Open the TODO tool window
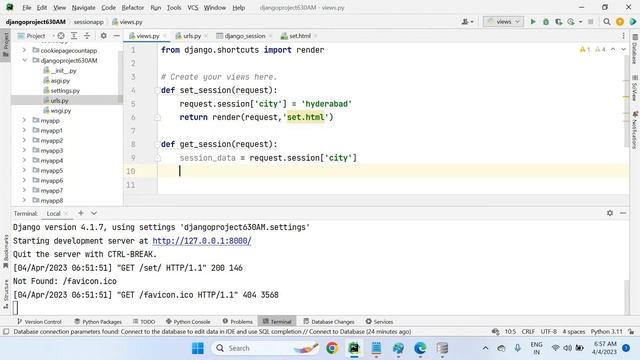640x360 pixels. 144,322
